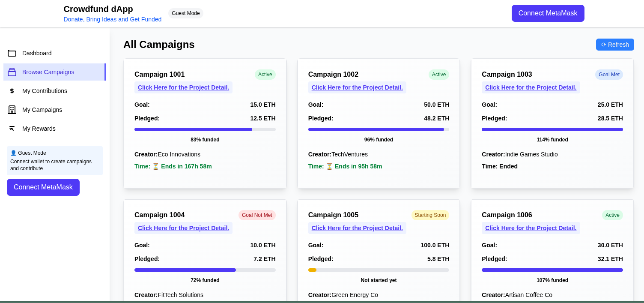
Task: Click the Browse Campaigns sidebar icon
Action: 12,72
